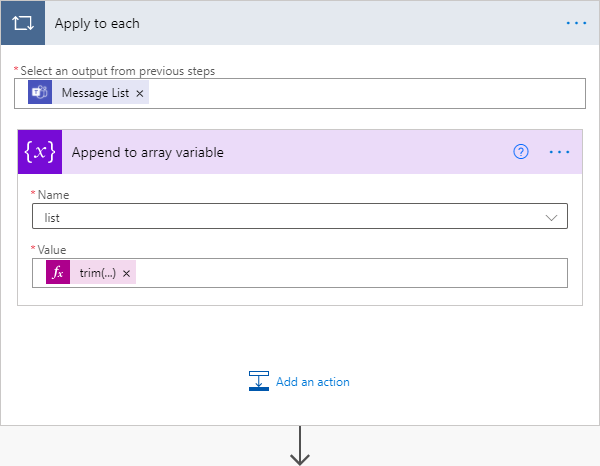The width and height of the screenshot is (600, 466).
Task: Click the fx expression icon
Action: [58, 273]
